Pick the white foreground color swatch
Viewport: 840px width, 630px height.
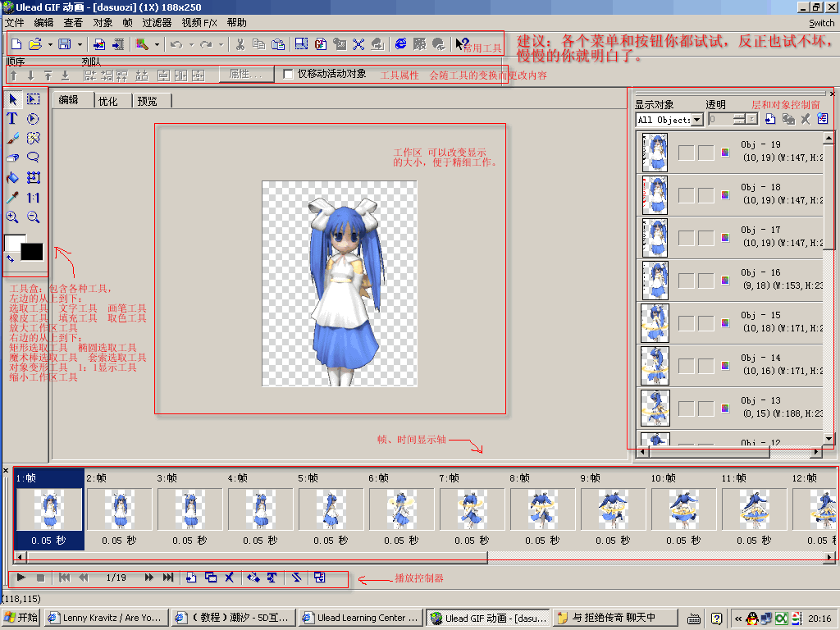(15, 242)
